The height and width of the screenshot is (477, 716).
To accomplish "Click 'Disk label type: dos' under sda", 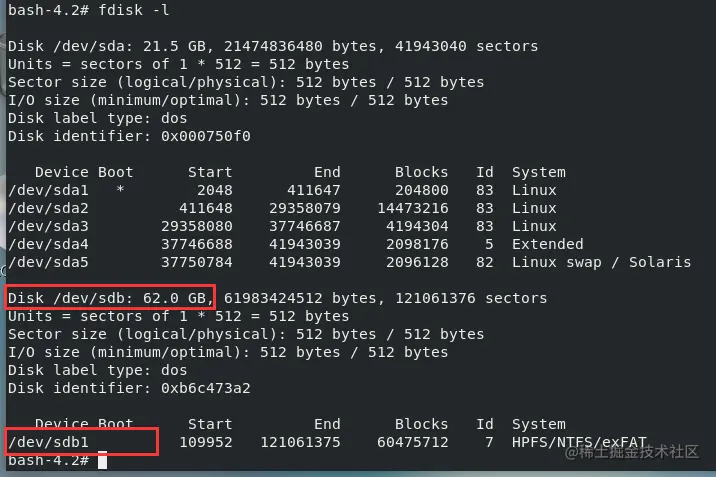I will 97,118.
